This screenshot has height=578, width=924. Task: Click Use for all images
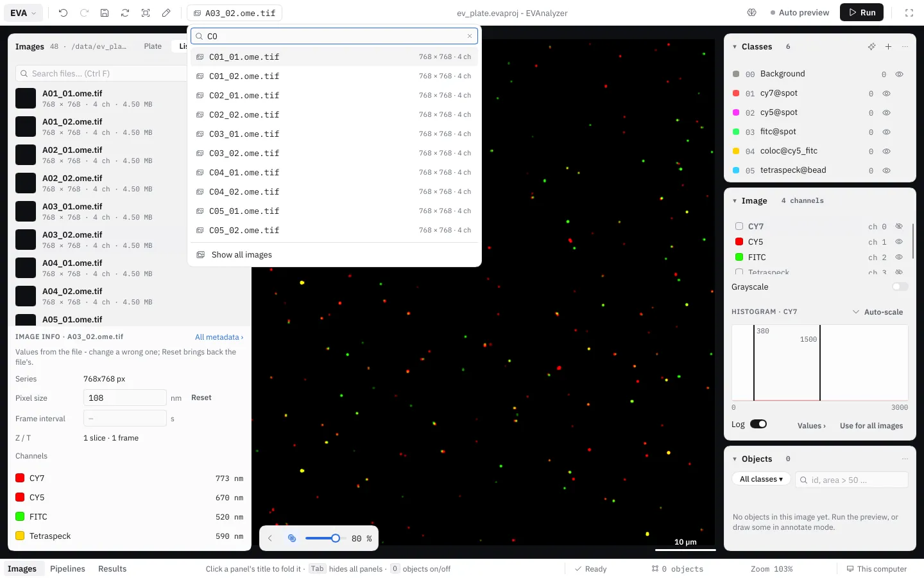pyautogui.click(x=871, y=426)
